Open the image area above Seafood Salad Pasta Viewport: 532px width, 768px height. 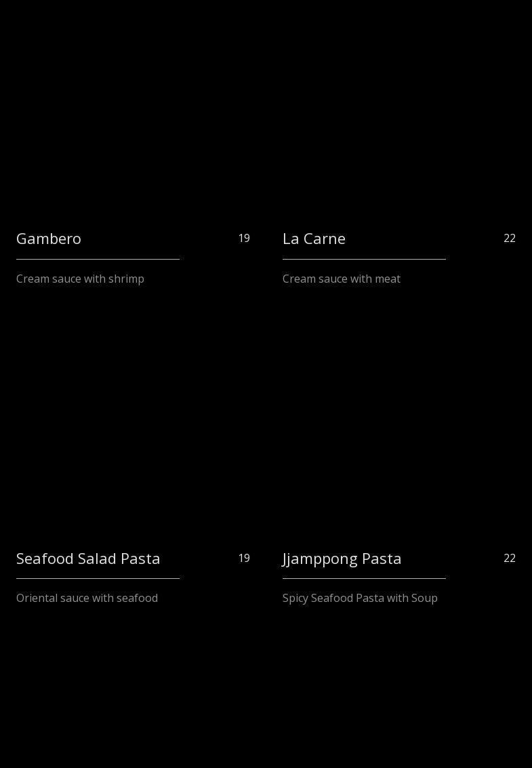(x=133, y=427)
